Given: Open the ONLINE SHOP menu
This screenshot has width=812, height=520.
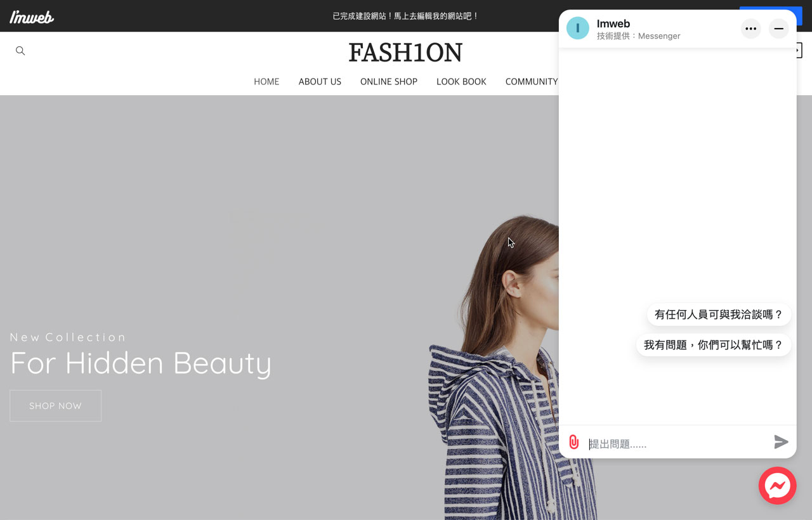Looking at the screenshot, I should (389, 82).
